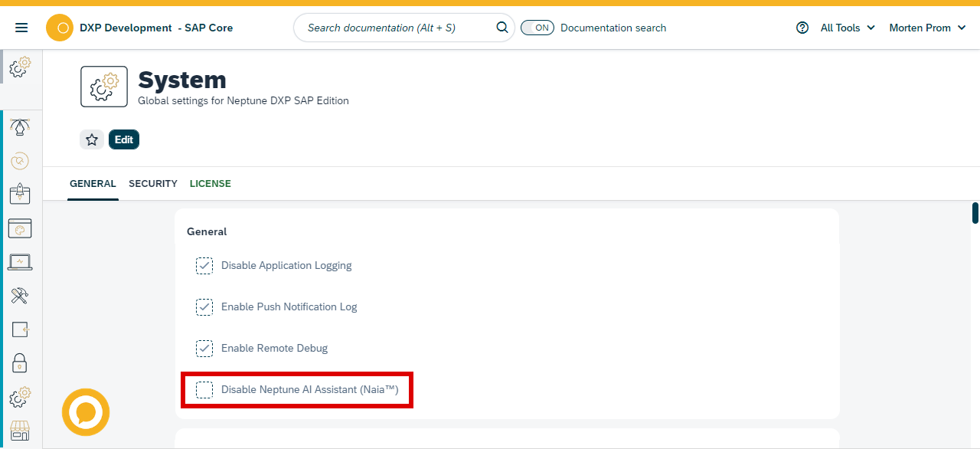Open the circular orange gauge sidebar icon
Screen dimensions: 980x449
(x=20, y=161)
